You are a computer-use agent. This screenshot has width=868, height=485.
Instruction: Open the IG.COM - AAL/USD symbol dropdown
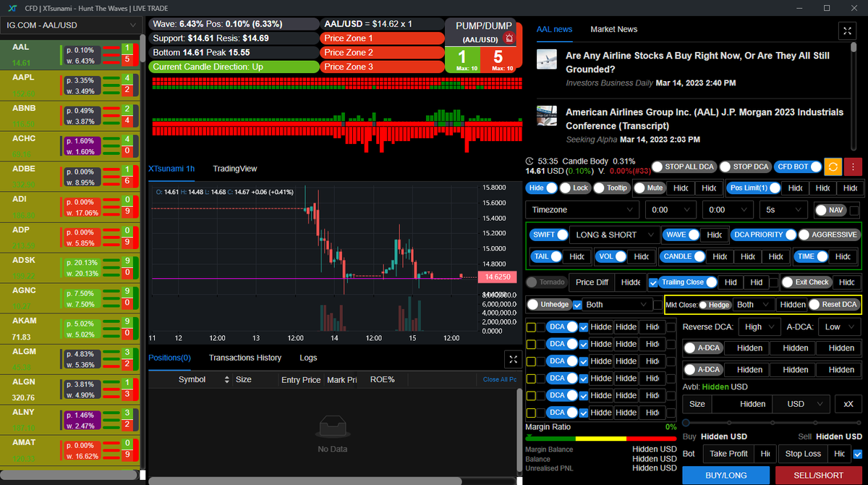click(x=71, y=25)
